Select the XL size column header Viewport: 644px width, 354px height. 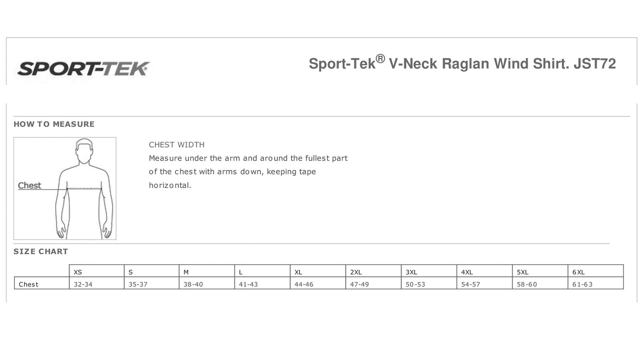298,272
